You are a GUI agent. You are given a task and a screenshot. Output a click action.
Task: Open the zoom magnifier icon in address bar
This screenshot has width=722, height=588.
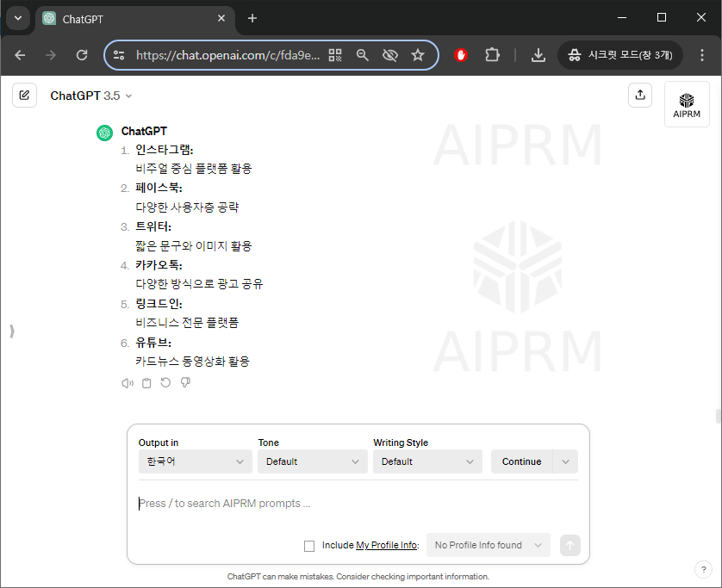[363, 56]
